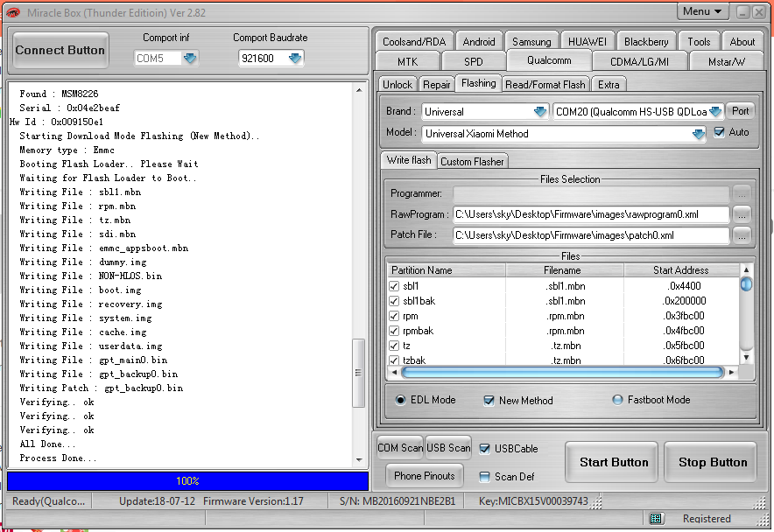
Task: Click the RawProgram path input field
Action: pyautogui.click(x=591, y=214)
